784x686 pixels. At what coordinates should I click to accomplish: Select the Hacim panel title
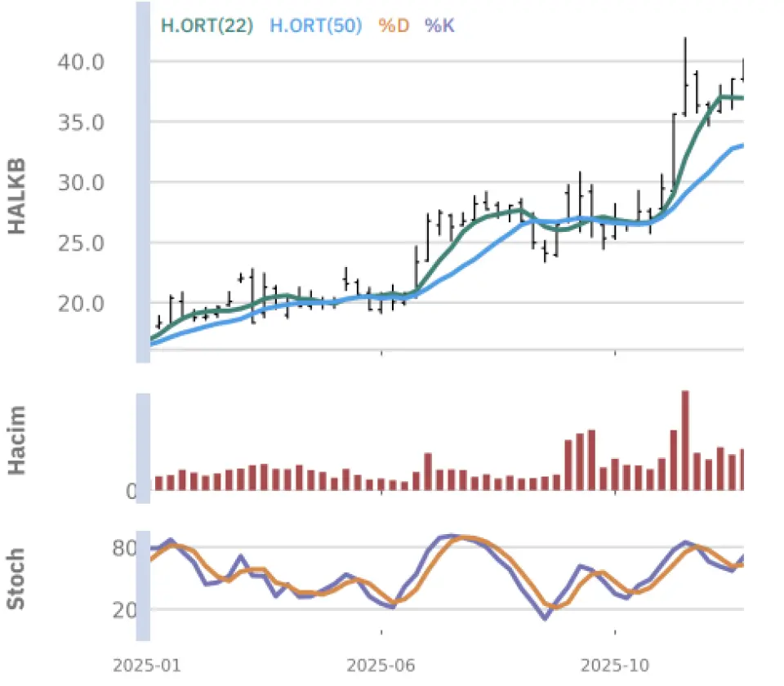click(16, 440)
